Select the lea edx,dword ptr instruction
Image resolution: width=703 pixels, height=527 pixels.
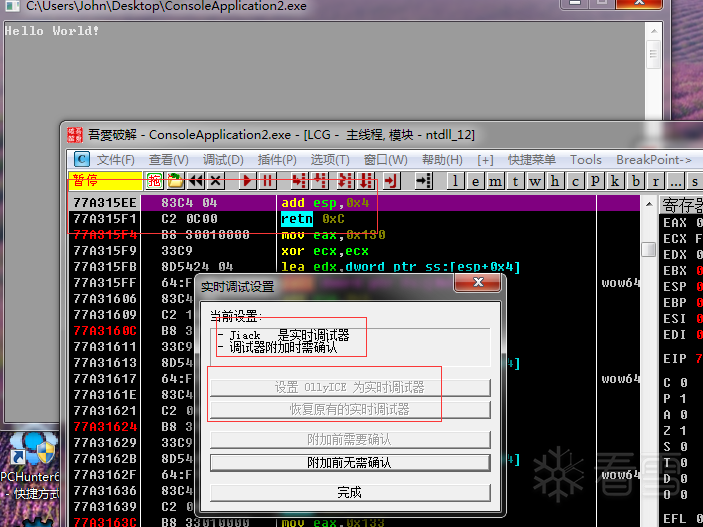[400, 267]
